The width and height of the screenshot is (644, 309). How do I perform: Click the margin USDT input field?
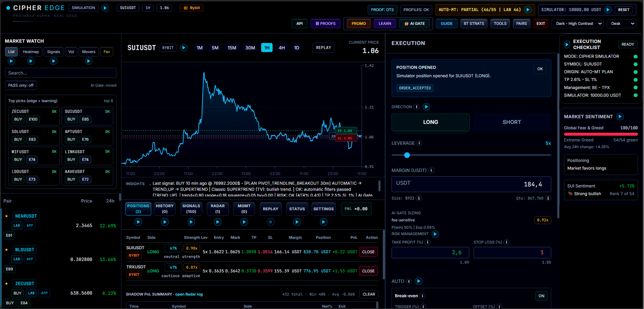pos(471,184)
